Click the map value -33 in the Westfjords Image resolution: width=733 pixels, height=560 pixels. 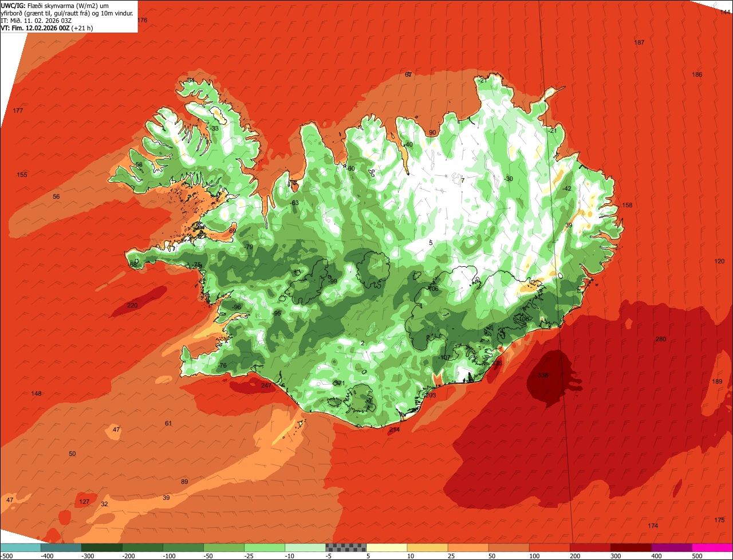(x=215, y=128)
